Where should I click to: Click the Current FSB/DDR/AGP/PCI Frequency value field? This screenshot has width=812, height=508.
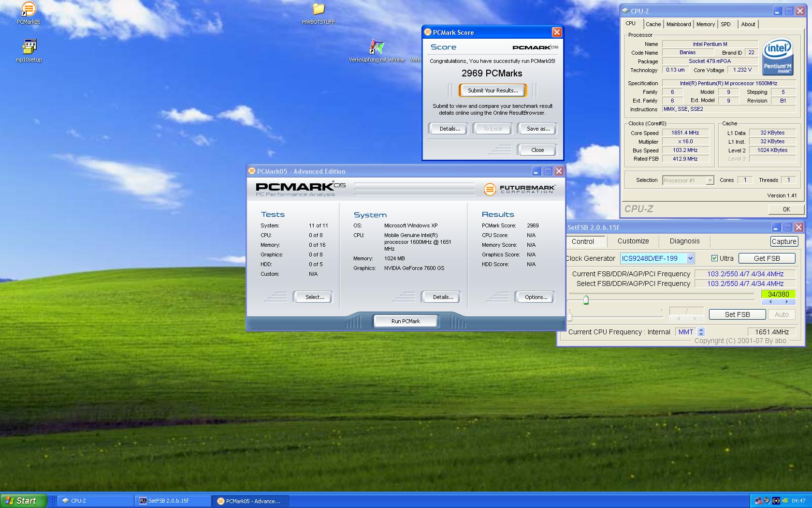(x=745, y=274)
